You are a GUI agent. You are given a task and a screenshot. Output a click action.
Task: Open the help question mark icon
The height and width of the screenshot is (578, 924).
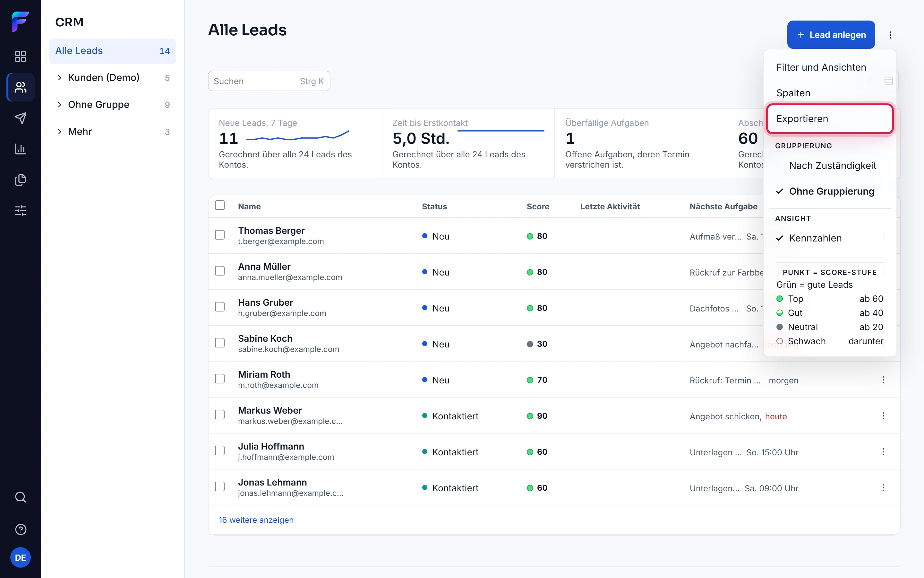coord(20,530)
